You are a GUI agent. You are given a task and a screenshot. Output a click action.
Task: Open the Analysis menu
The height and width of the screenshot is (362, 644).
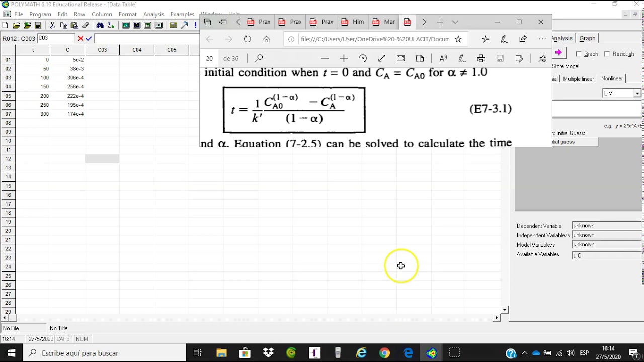coord(153,14)
